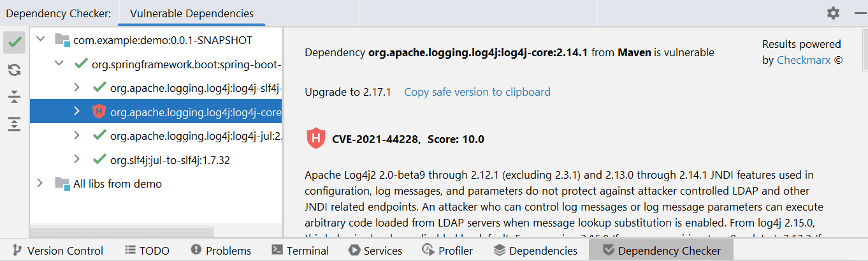Switch to the Vulnerable Dependencies tab
The width and height of the screenshot is (868, 261).
click(x=191, y=13)
